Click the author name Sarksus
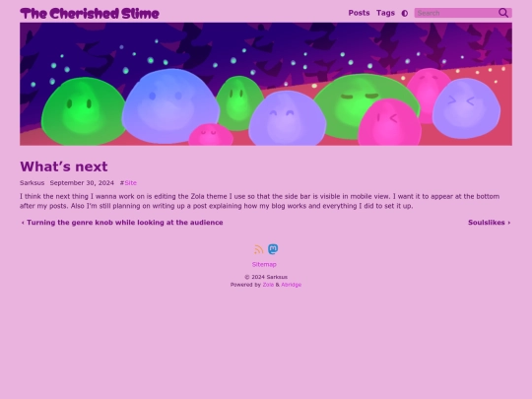 [x=32, y=183]
